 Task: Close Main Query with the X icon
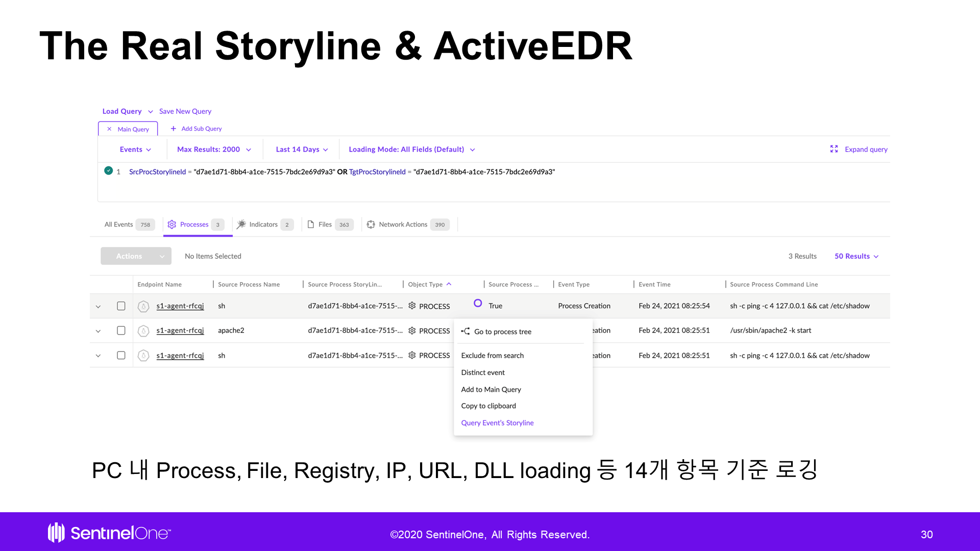[109, 129]
